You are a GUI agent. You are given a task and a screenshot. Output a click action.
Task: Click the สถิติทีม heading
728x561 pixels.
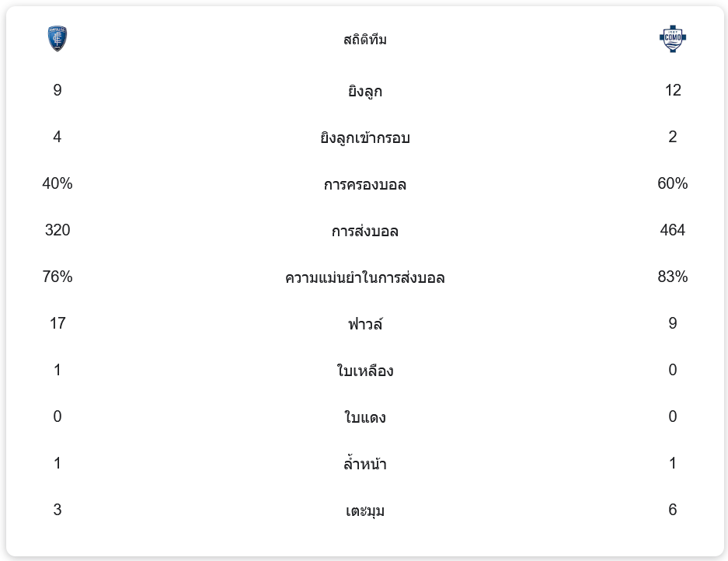[x=364, y=40]
